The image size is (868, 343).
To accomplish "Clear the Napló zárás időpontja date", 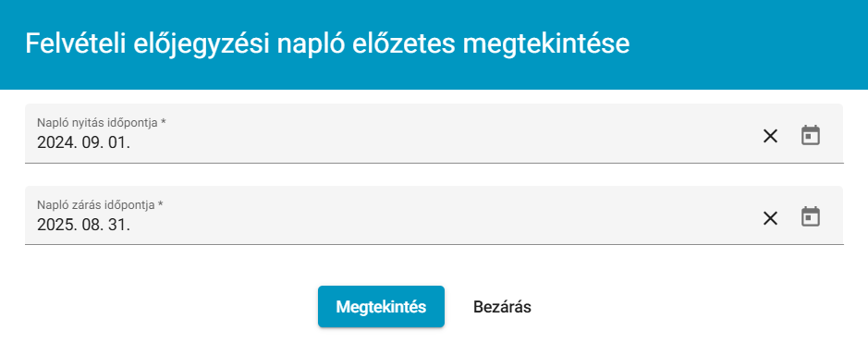I will [770, 218].
